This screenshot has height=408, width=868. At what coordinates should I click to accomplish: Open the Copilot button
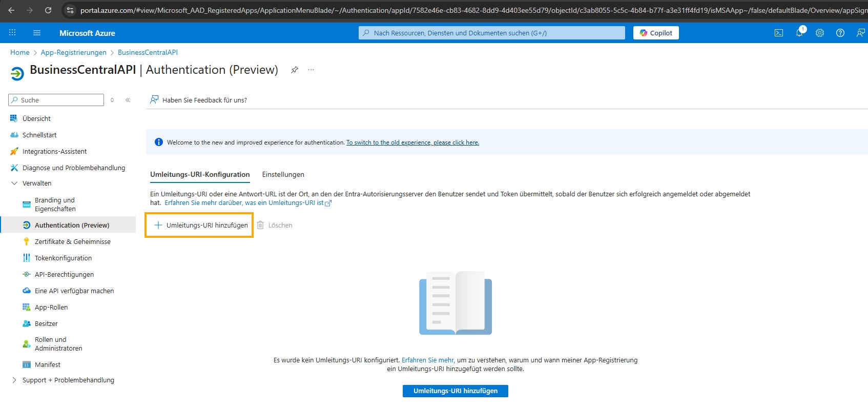656,33
